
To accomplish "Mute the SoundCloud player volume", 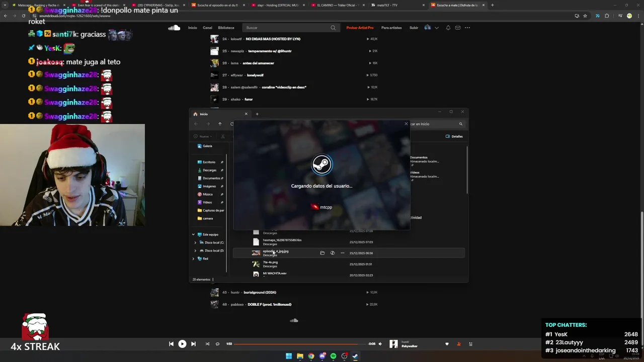I will (x=380, y=344).
